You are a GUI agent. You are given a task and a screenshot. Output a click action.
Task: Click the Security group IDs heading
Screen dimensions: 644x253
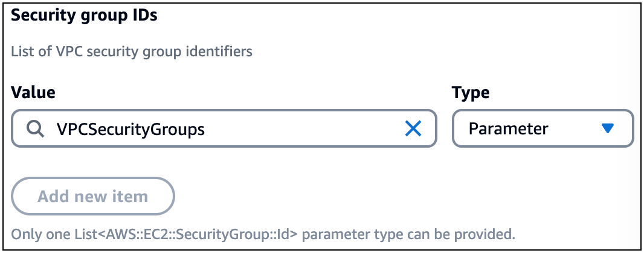84,16
